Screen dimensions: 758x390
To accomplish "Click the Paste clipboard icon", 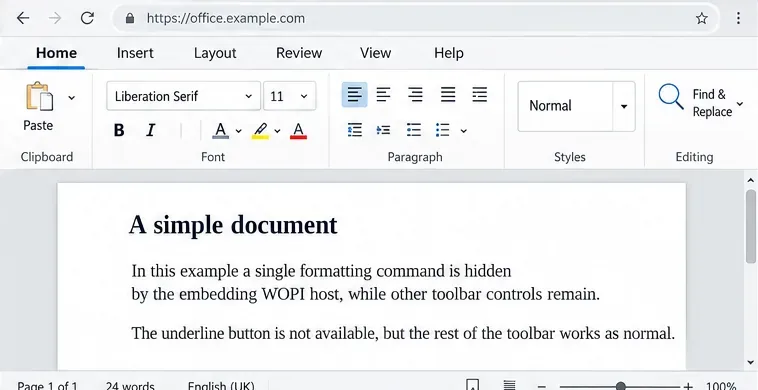I will (x=40, y=97).
